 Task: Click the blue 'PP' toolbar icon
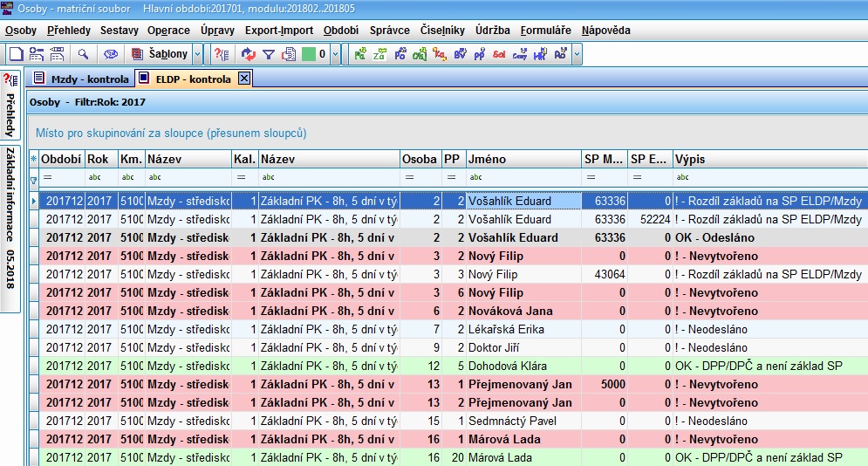tap(480, 54)
